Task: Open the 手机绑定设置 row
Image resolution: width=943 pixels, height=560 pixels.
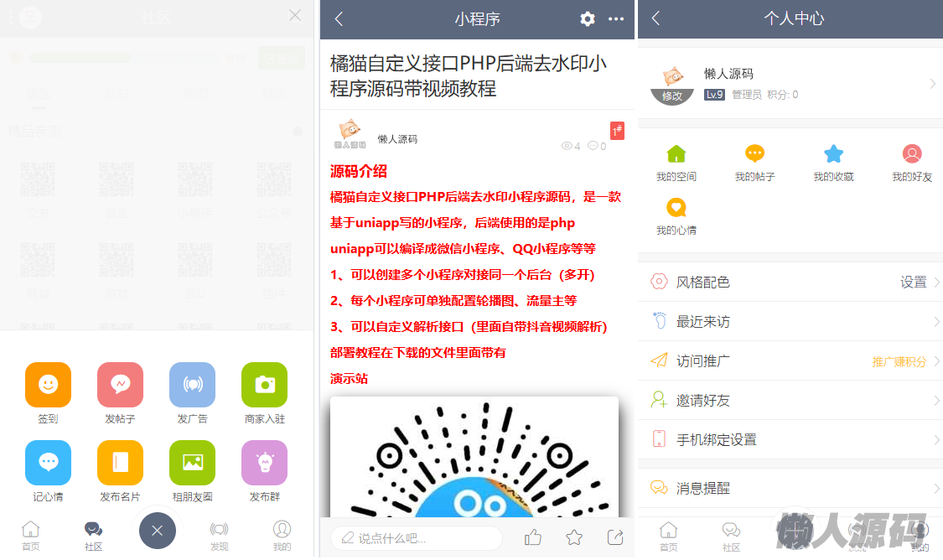Action: 790,439
